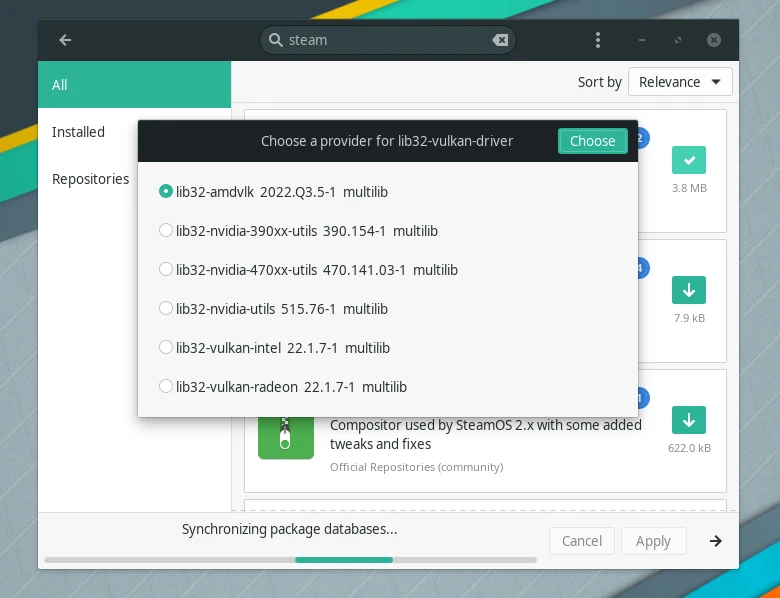The width and height of the screenshot is (780, 598).
Task: Go back using the back arrow
Action: point(65,40)
